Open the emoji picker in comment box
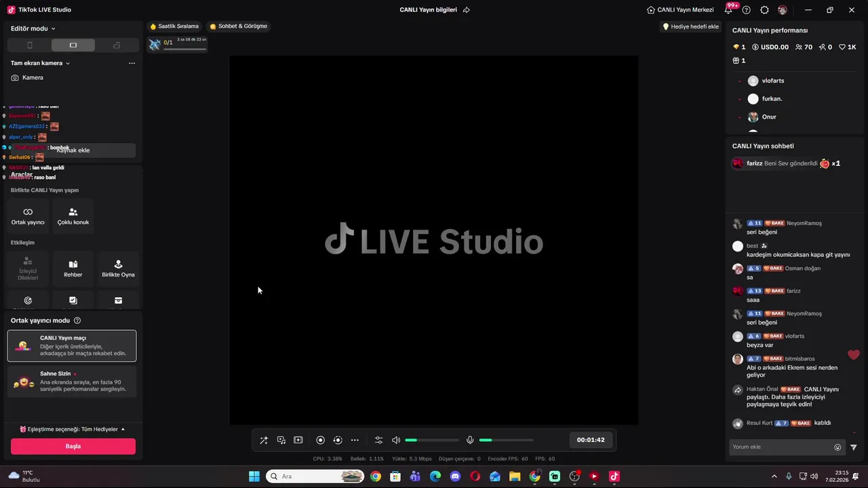The height and width of the screenshot is (488, 868). tap(837, 447)
